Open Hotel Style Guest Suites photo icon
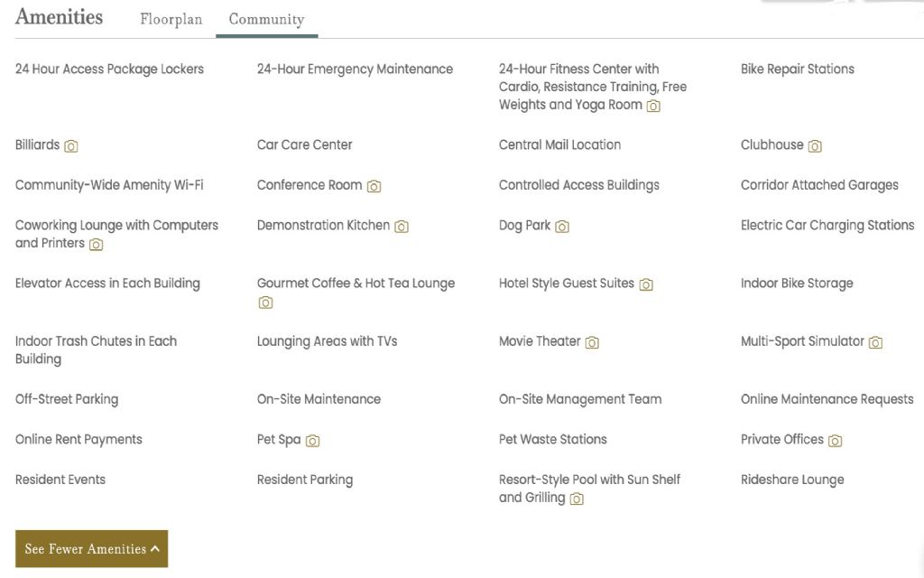This screenshot has height=578, width=924. 646,284
